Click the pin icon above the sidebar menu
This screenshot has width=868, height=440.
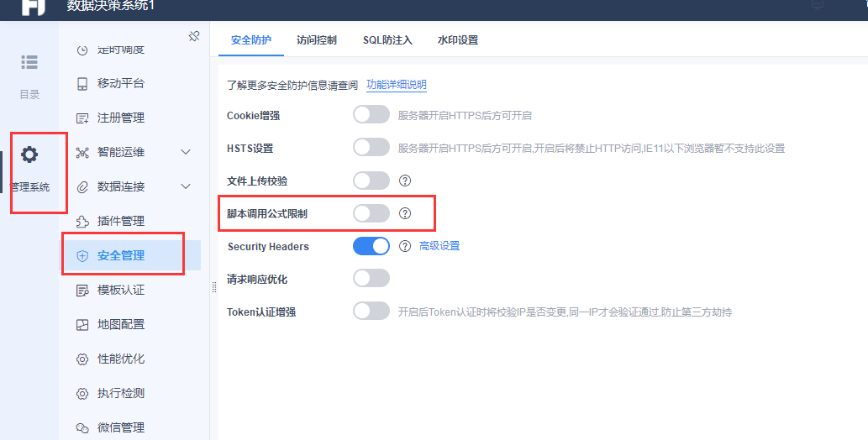pyautogui.click(x=194, y=37)
